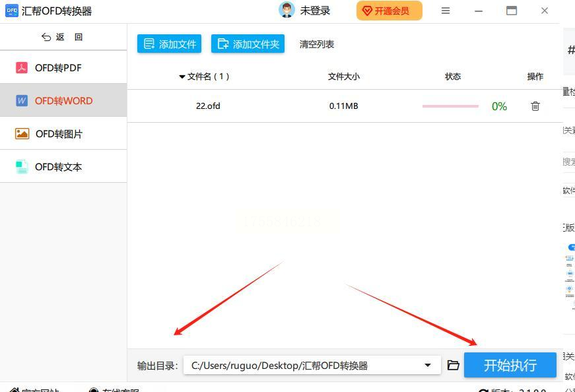Delete 22.ofd with the trash icon
The image size is (575, 392).
(x=535, y=106)
